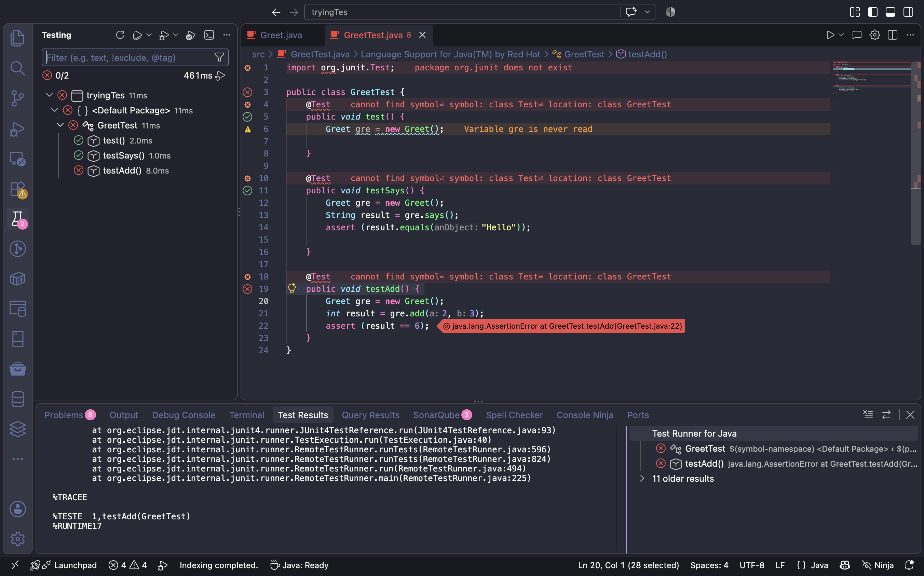Screen dimensions: 924x576
Task: Click the lightbulb code action on line 19
Action: point(292,288)
